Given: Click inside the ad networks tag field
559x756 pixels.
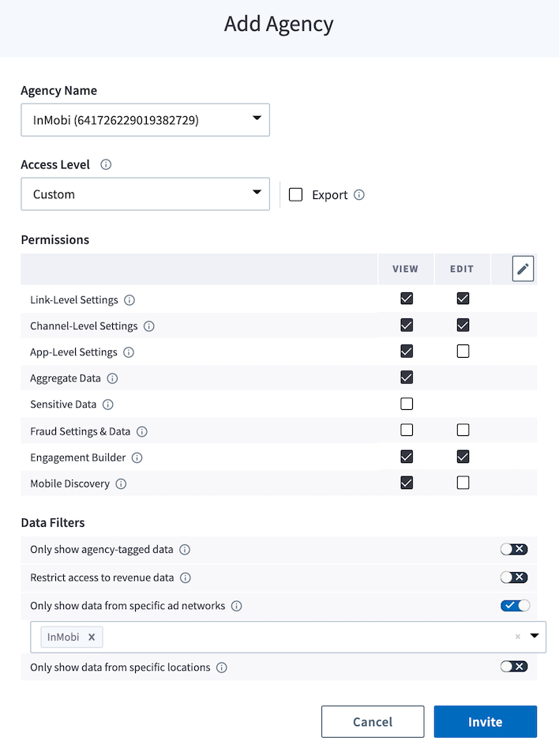Looking at the screenshot, I should coord(288,637).
